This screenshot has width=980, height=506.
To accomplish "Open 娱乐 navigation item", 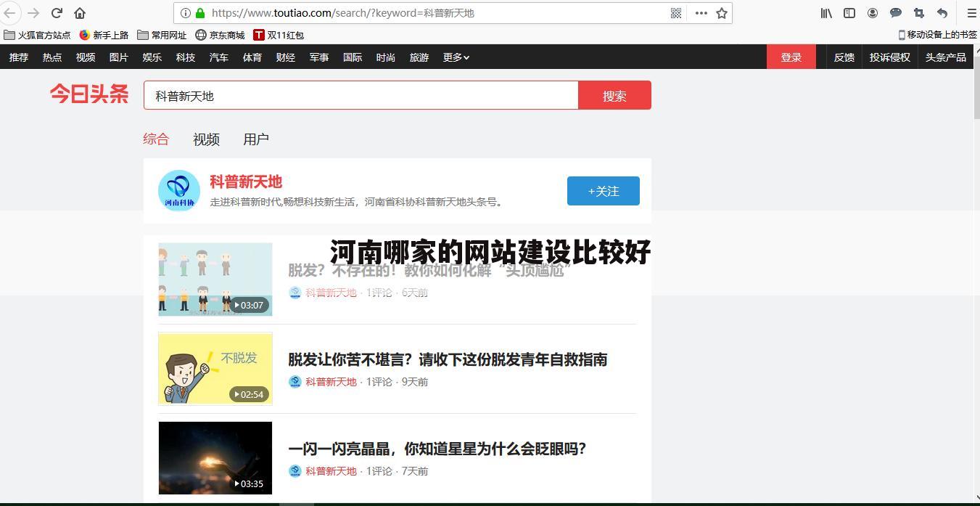I will click(x=152, y=57).
